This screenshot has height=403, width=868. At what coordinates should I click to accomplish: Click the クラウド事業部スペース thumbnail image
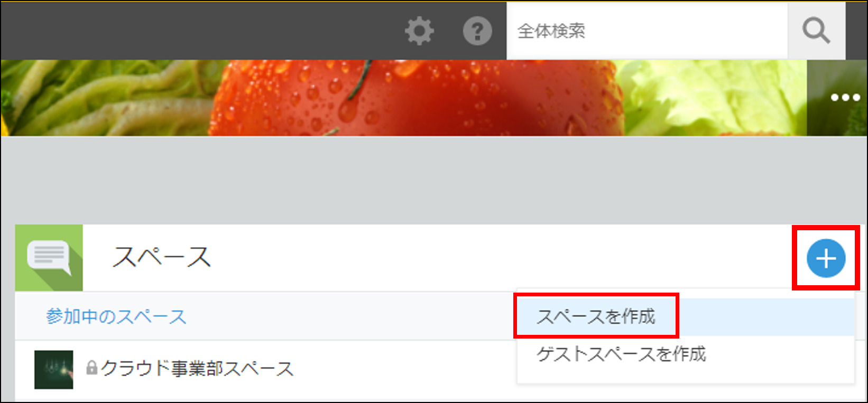click(54, 369)
